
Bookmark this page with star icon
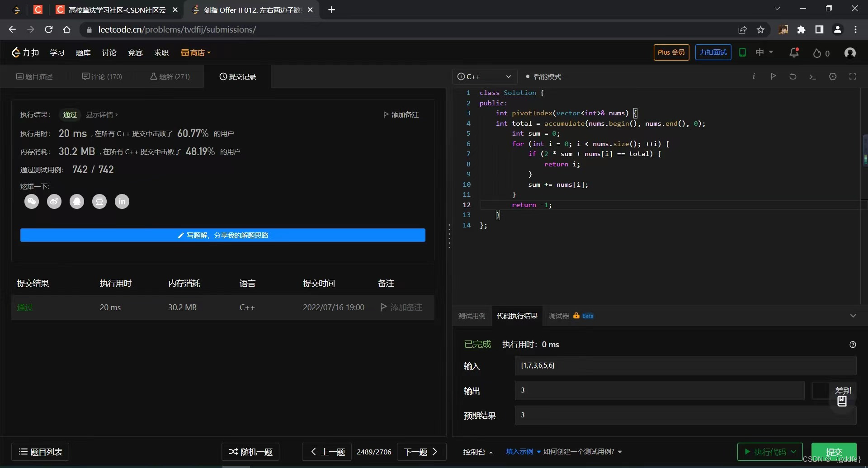tap(761, 30)
